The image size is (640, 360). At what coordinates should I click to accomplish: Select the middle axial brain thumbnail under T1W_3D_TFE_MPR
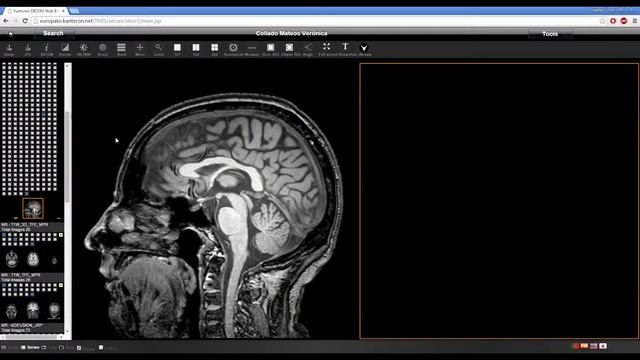click(33, 259)
